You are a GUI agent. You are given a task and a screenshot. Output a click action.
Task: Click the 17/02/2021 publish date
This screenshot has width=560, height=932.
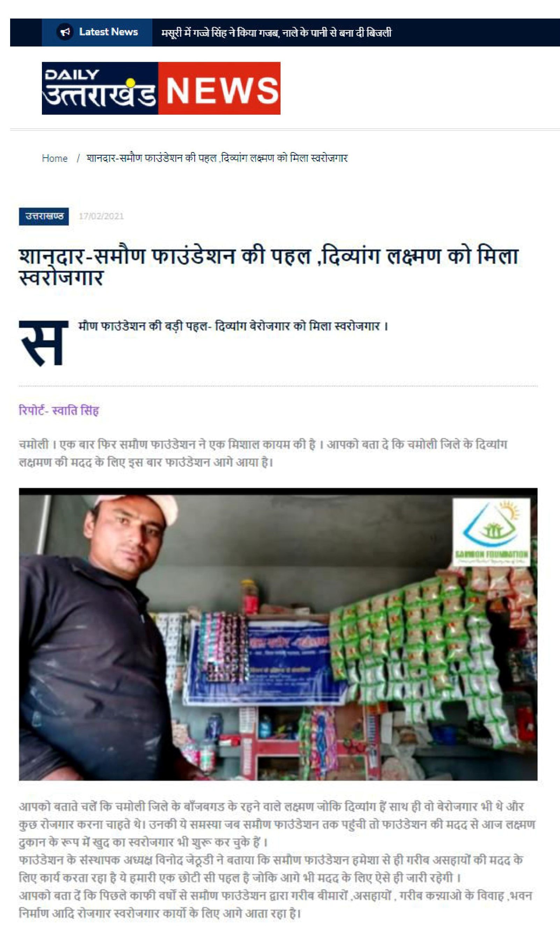tap(101, 216)
